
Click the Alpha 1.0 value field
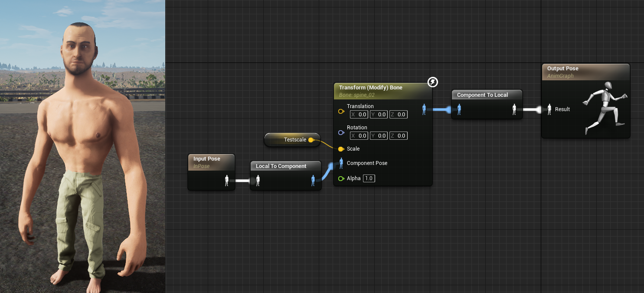pyautogui.click(x=369, y=178)
